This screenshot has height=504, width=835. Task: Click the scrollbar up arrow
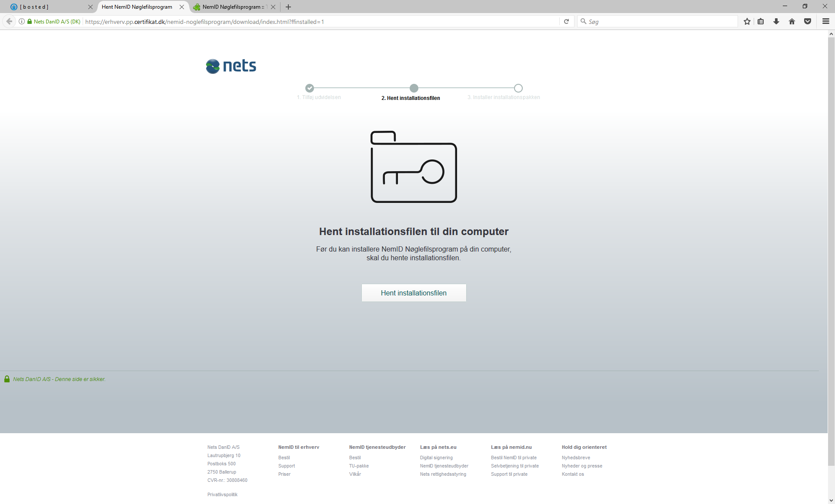click(831, 33)
